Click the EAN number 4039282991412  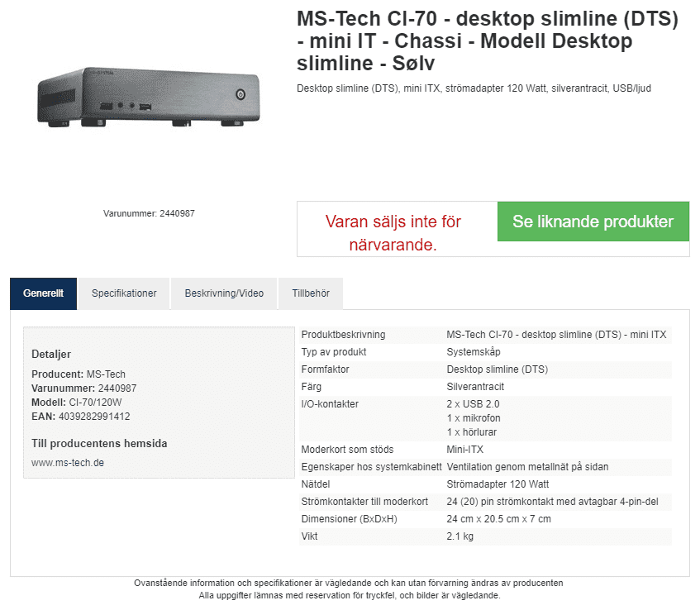pos(94,417)
